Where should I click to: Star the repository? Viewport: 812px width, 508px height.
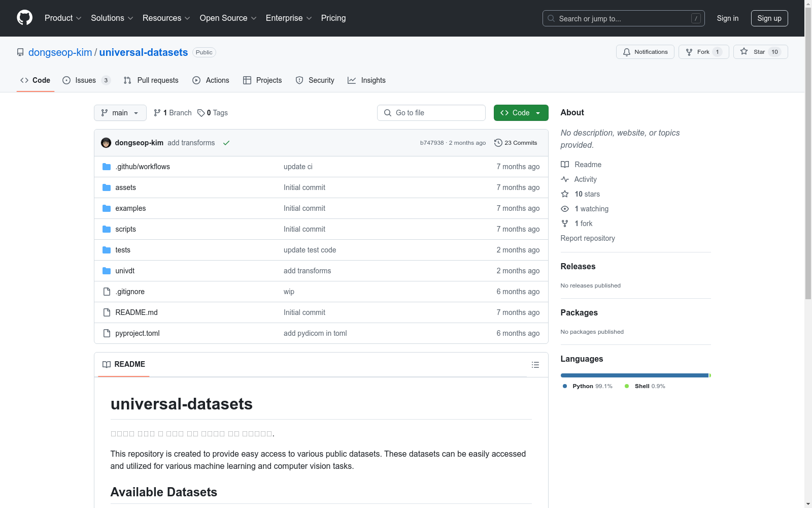(x=760, y=52)
